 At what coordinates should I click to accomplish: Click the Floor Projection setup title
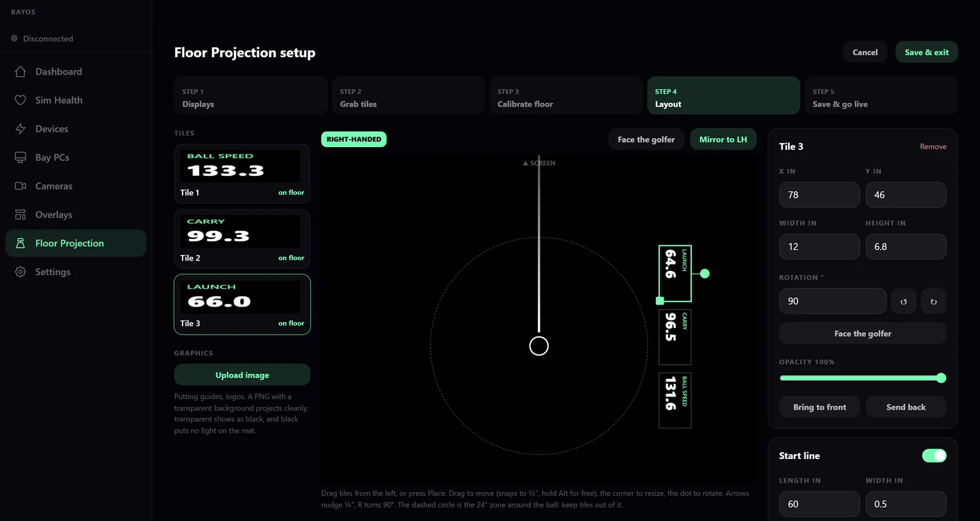(x=244, y=53)
